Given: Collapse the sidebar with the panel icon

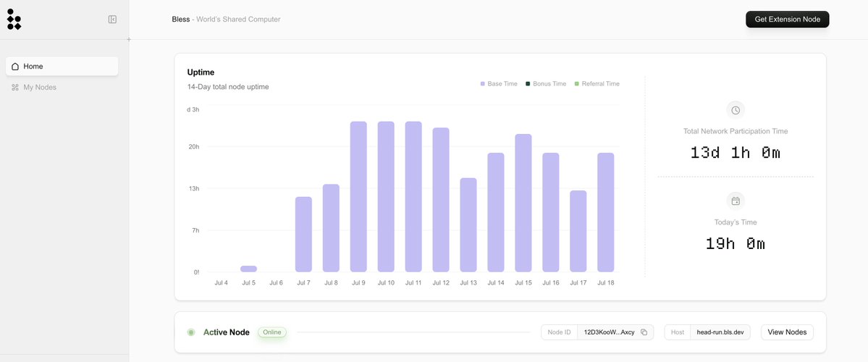Looking at the screenshot, I should pyautogui.click(x=112, y=20).
